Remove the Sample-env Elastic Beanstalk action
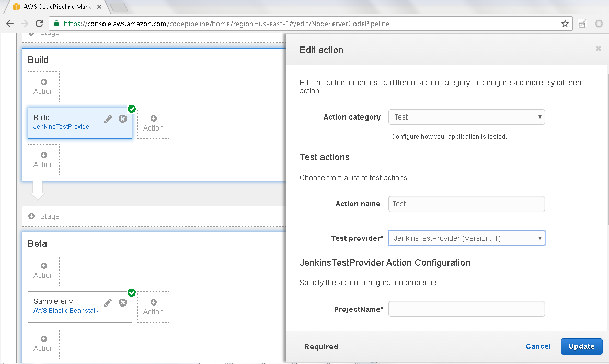Screen dimensions: 609x364 pyautogui.click(x=123, y=303)
